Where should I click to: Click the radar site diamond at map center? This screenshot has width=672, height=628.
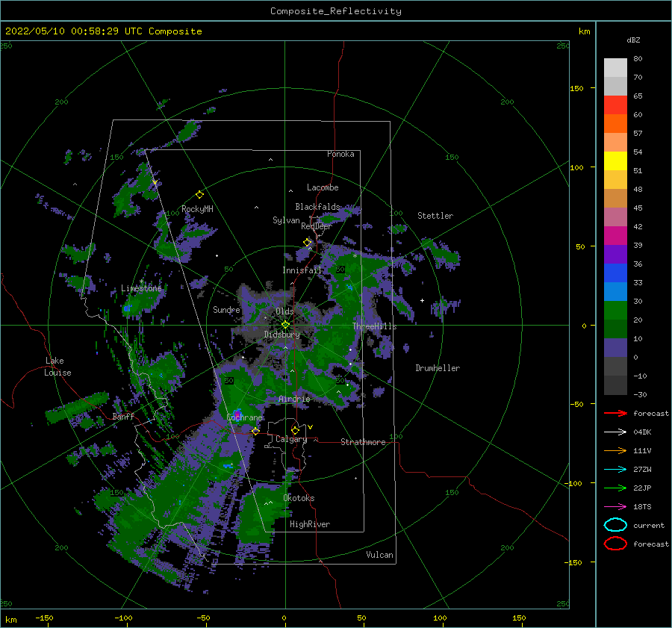285,325
